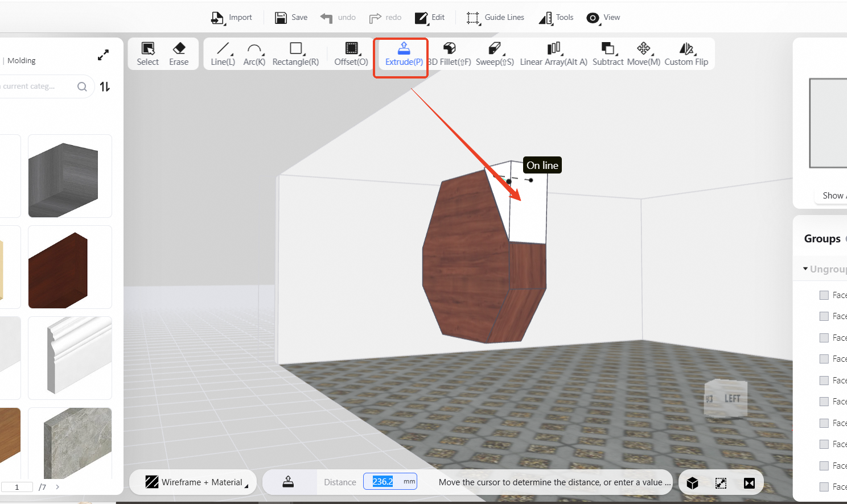The height and width of the screenshot is (504, 847).
Task: Open the Groups panel heading
Action: pyautogui.click(x=822, y=238)
